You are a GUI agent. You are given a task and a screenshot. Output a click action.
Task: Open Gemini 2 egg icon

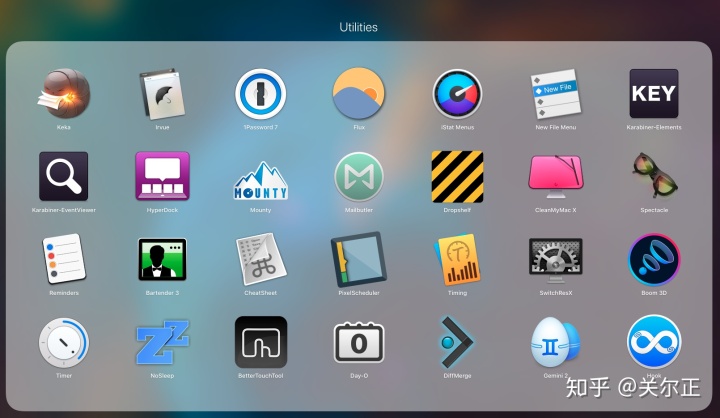tap(556, 342)
